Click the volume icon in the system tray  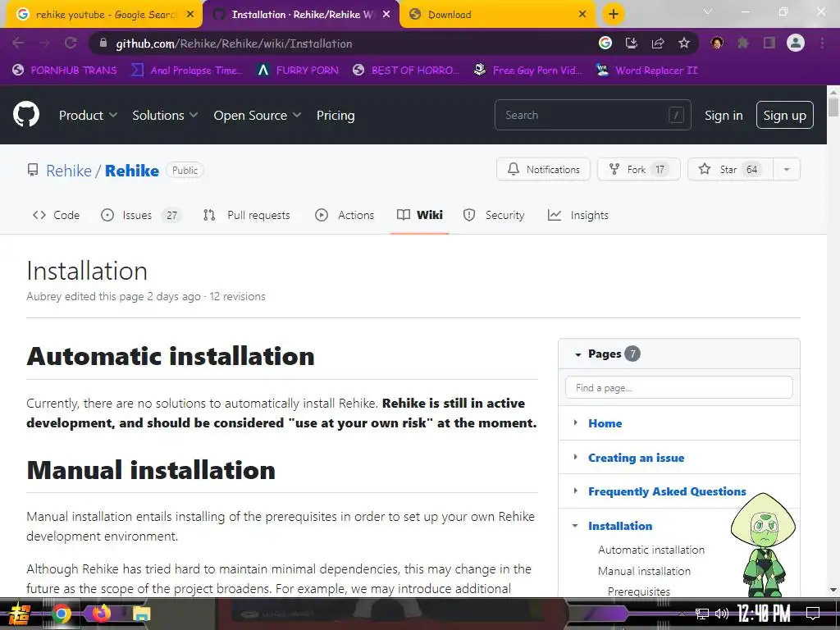pos(722,614)
